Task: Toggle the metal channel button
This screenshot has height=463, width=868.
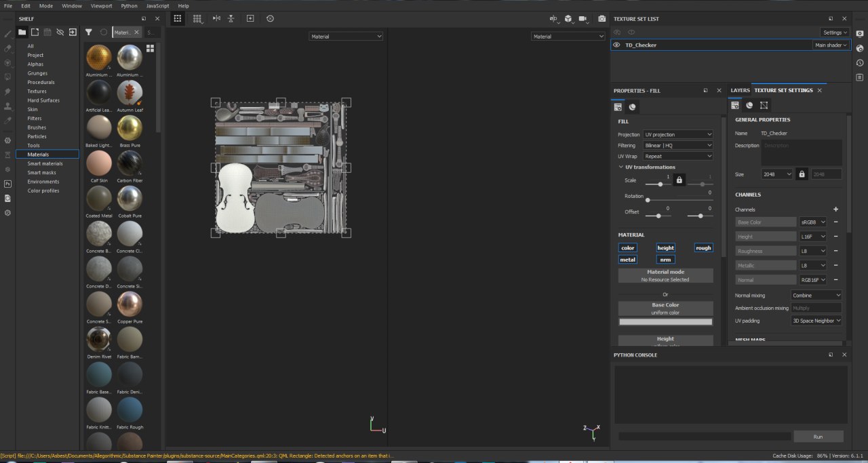Action: [628, 259]
